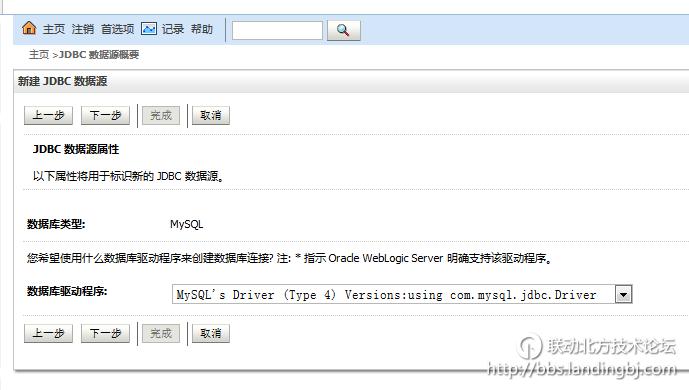689x390 pixels.
Task: Go to 主页 in breadcrumb
Action: (39, 54)
